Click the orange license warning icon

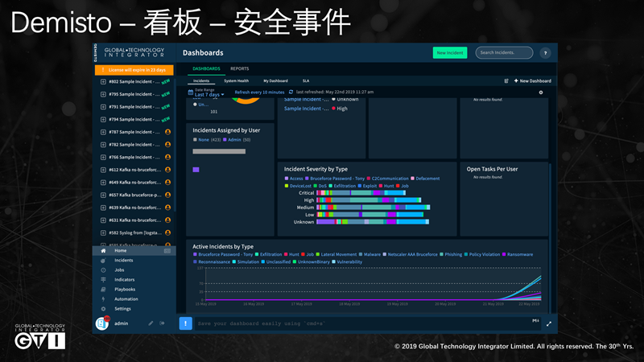click(103, 70)
